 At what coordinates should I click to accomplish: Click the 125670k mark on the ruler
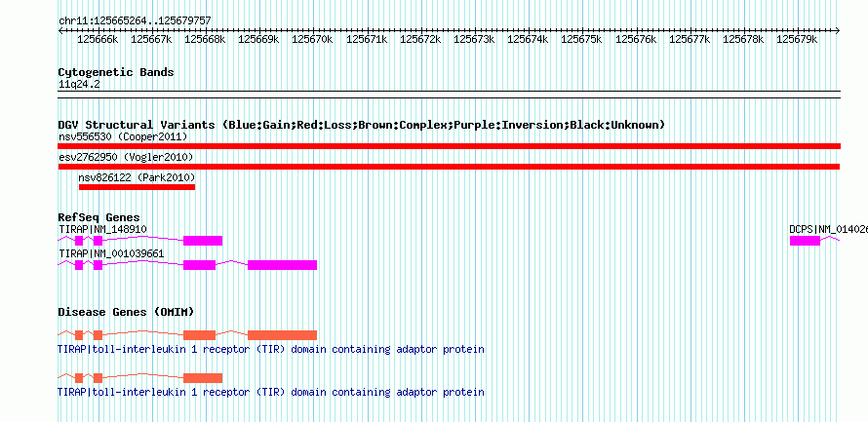coord(312,39)
